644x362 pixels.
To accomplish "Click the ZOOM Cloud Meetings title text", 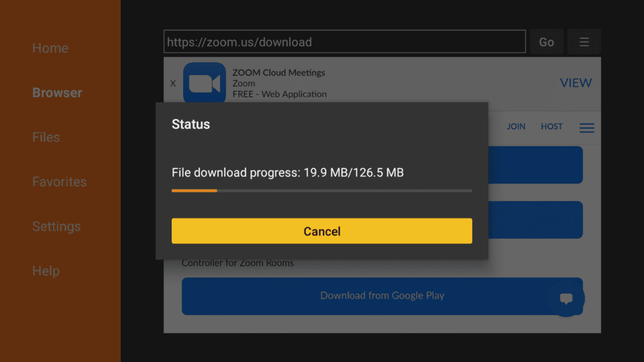I will point(278,72).
